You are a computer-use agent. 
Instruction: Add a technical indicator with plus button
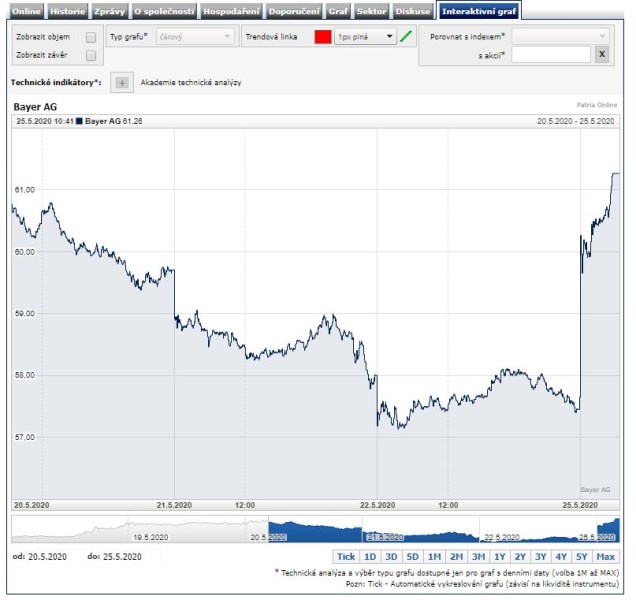click(121, 82)
